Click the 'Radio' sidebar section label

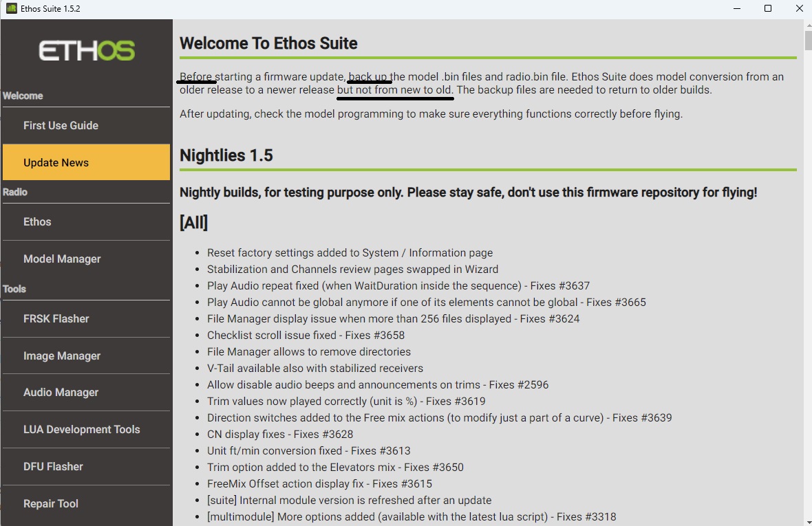coord(15,193)
